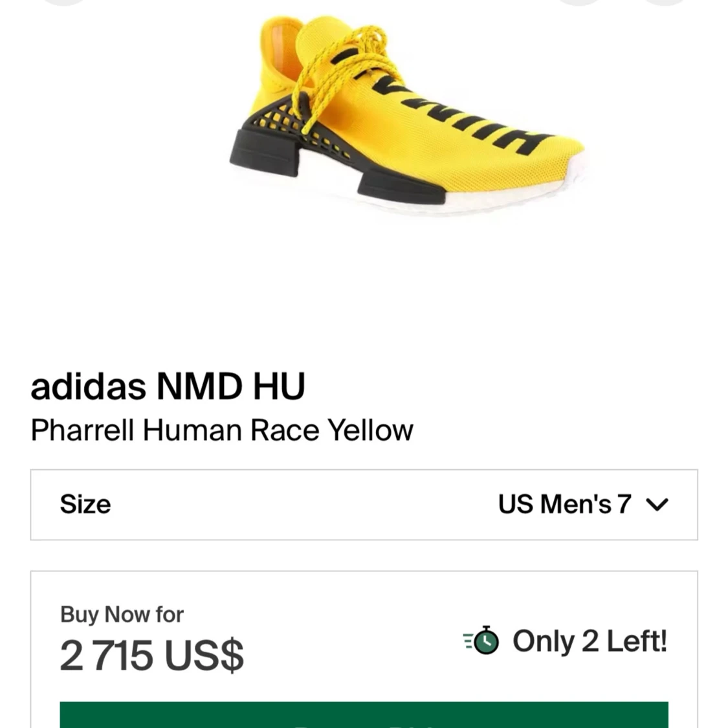Viewport: 728px width, 728px height.
Task: Tap the second circular button from right at top
Action: pyautogui.click(x=580, y=3)
